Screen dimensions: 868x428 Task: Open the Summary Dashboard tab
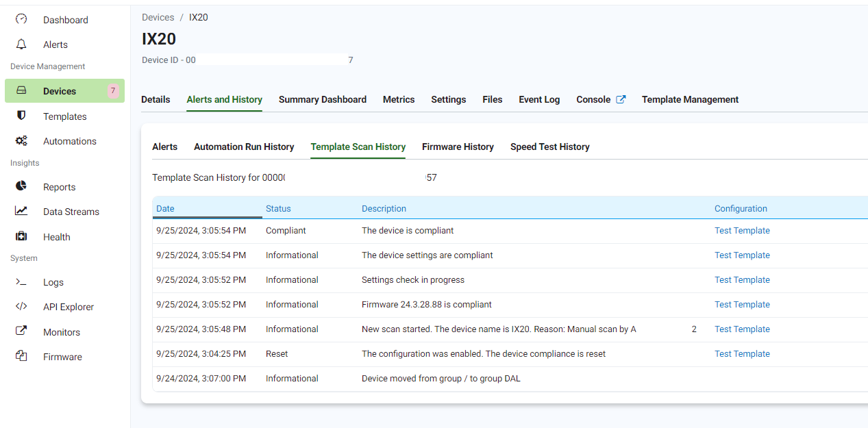(x=323, y=99)
